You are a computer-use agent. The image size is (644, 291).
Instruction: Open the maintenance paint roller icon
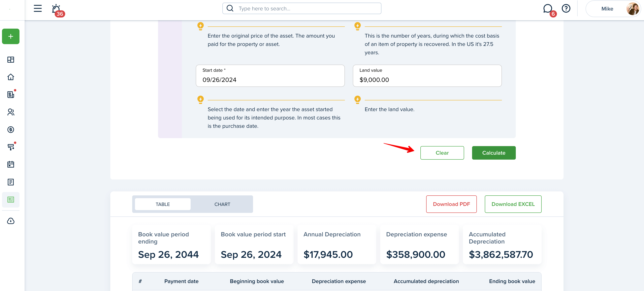pyautogui.click(x=11, y=147)
